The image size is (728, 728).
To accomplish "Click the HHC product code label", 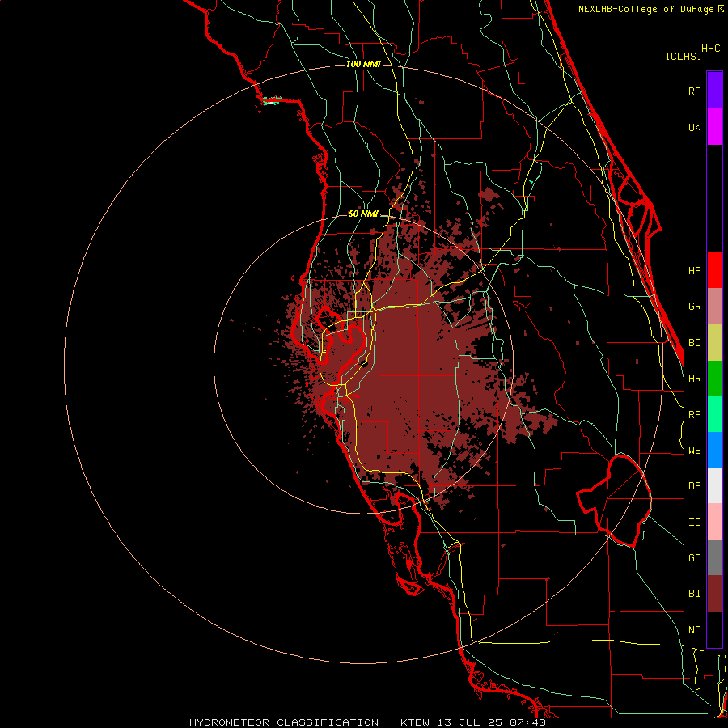I will [x=710, y=49].
